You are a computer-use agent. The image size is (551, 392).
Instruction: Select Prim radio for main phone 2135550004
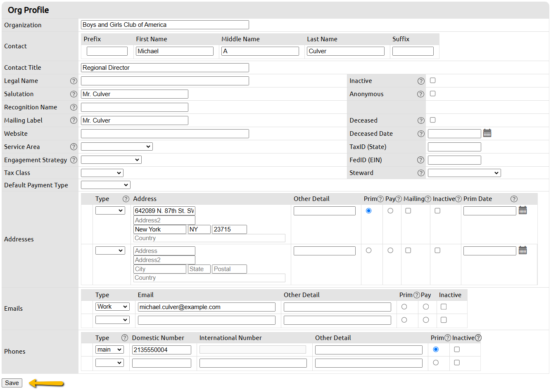tap(436, 349)
